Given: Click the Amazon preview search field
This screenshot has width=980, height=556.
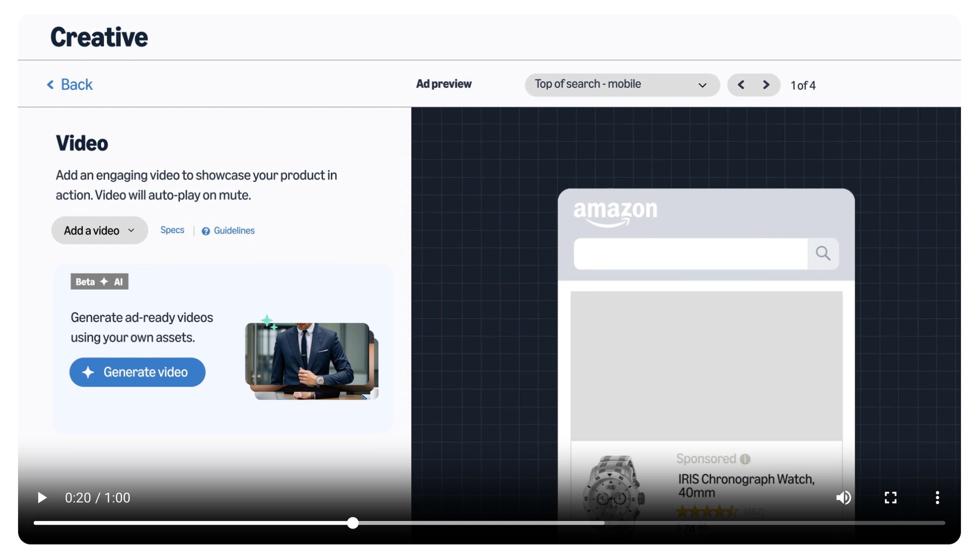Looking at the screenshot, I should click(x=690, y=254).
